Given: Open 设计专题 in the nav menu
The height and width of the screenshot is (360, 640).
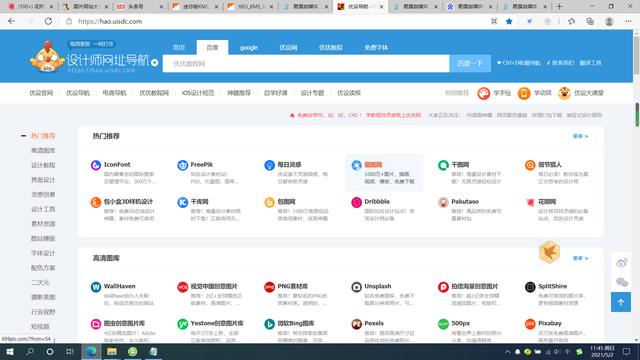Looking at the screenshot, I should [312, 93].
